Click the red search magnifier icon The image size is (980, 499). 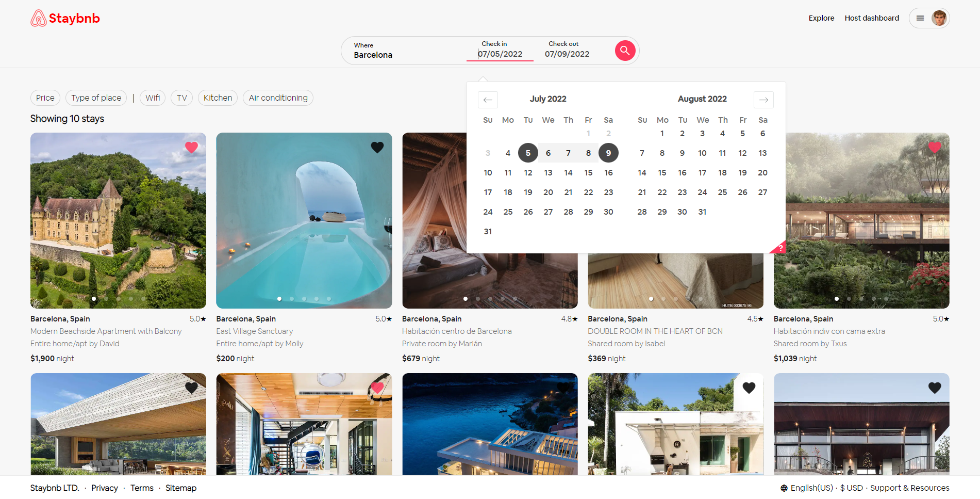coord(624,50)
